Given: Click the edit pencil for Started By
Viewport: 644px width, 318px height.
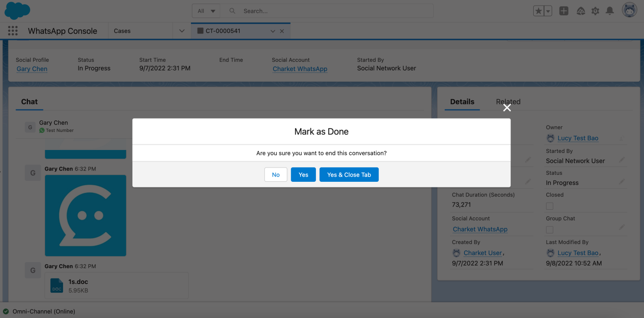Looking at the screenshot, I should coord(622,160).
